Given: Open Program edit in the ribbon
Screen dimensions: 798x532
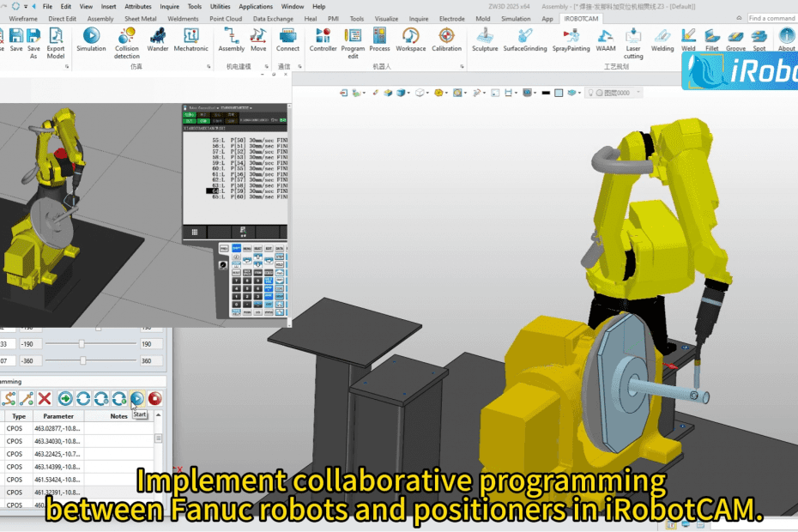Looking at the screenshot, I should pyautogui.click(x=353, y=43).
